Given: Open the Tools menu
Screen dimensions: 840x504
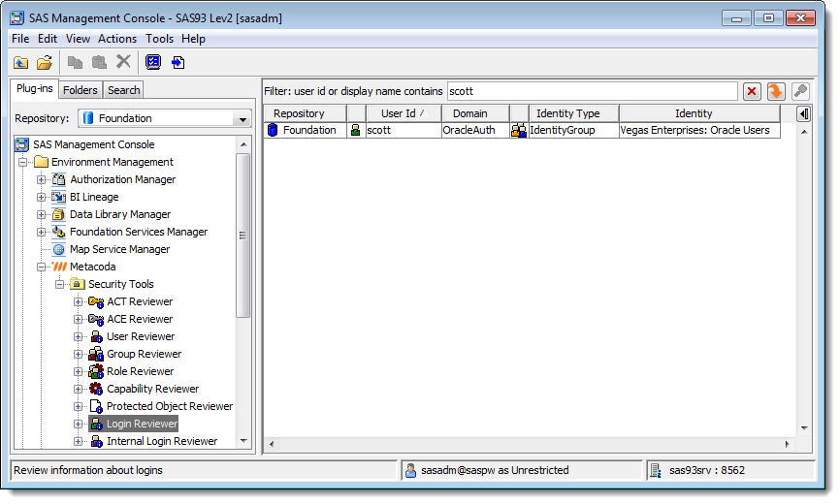Looking at the screenshot, I should coord(160,39).
